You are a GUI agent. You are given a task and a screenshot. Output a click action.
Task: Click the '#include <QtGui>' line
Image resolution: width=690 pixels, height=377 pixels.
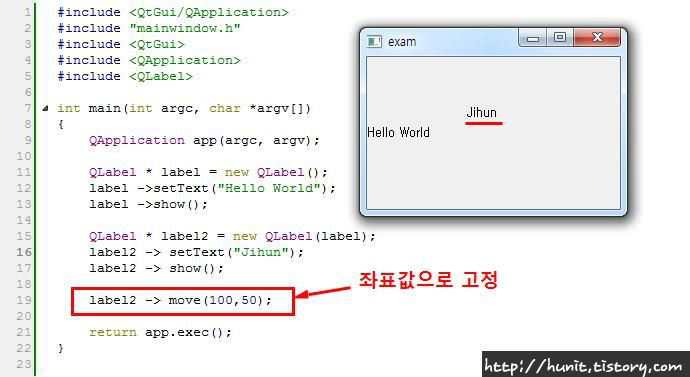click(121, 44)
